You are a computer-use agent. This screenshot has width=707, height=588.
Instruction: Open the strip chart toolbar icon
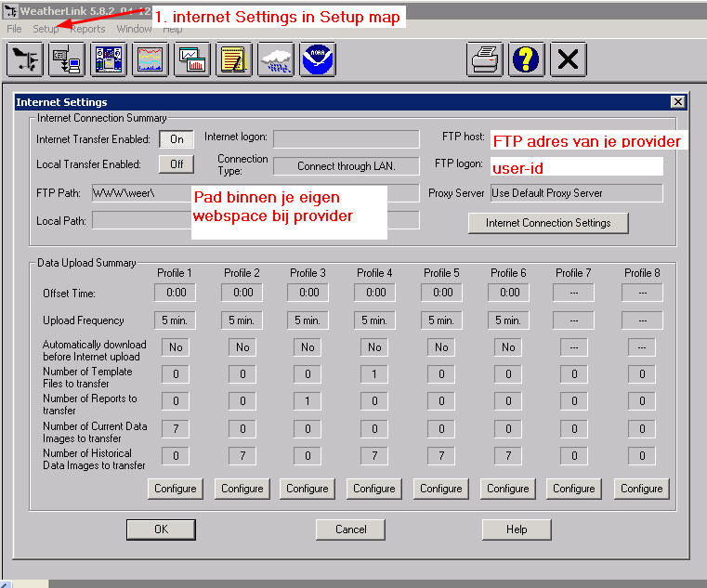(x=193, y=59)
